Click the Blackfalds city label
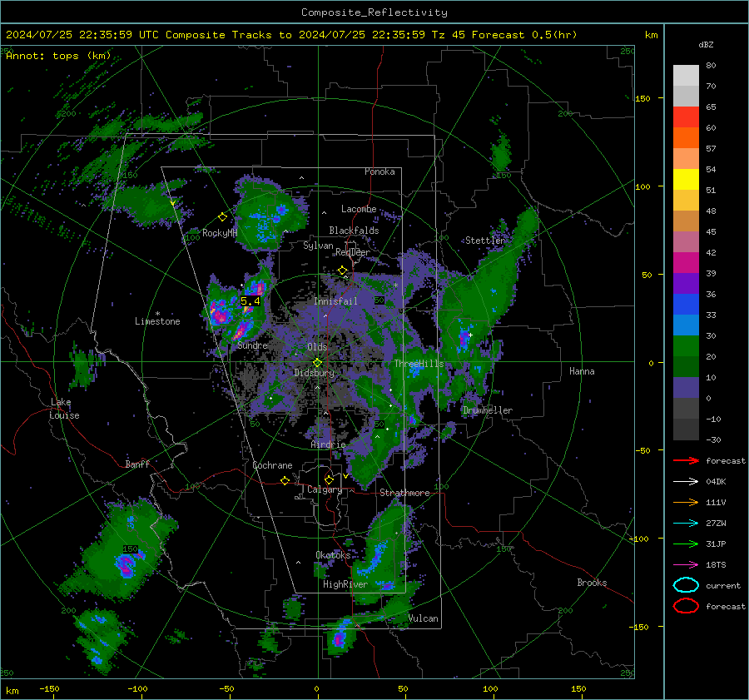This screenshot has height=700, width=749. point(354,231)
